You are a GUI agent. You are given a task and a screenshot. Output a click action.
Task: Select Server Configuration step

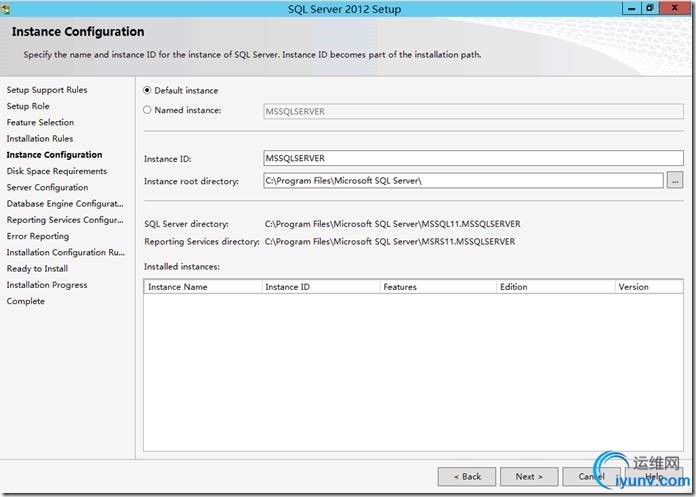coord(47,187)
